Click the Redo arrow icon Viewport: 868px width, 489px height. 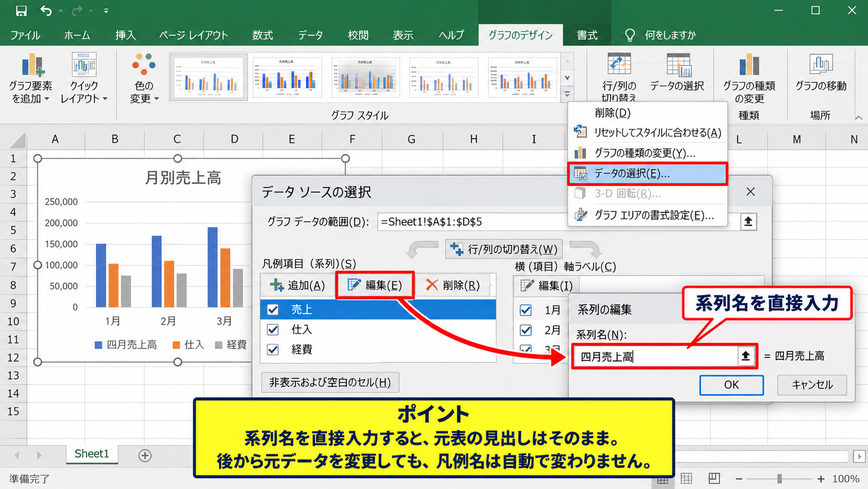[x=77, y=10]
